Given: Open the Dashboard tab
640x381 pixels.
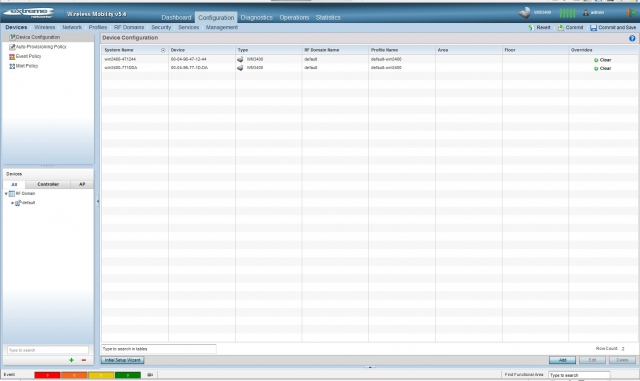Looking at the screenshot, I should coord(176,18).
